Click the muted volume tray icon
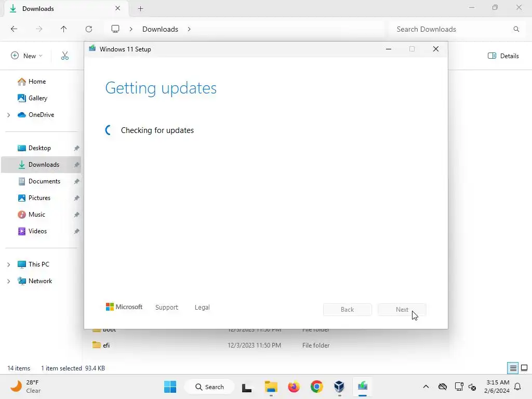The width and height of the screenshot is (532, 399). pyautogui.click(x=472, y=387)
